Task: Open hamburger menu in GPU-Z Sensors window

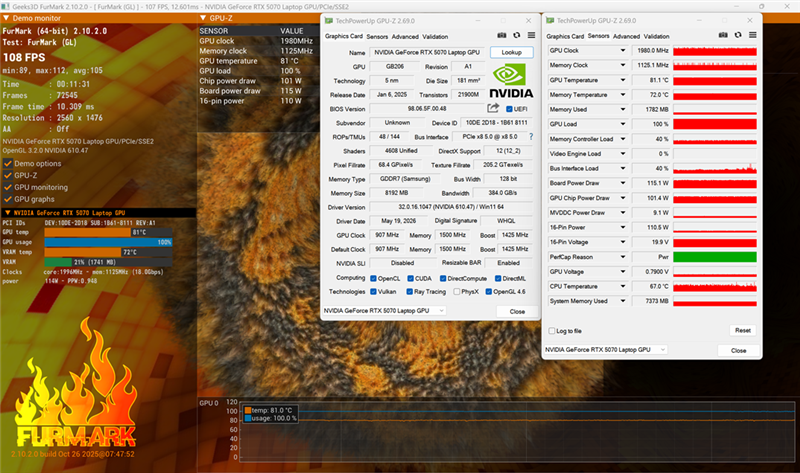Action: pyautogui.click(x=753, y=35)
